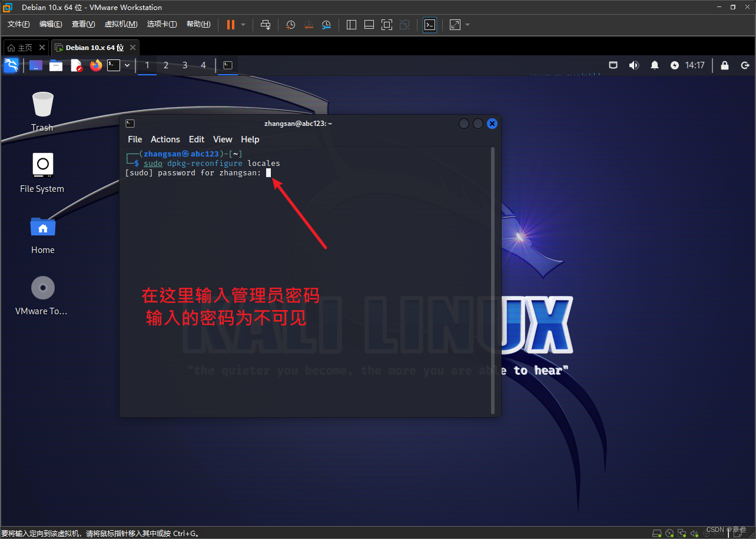Revert to previous snapshot icon
The height and width of the screenshot is (539, 756).
(309, 24)
